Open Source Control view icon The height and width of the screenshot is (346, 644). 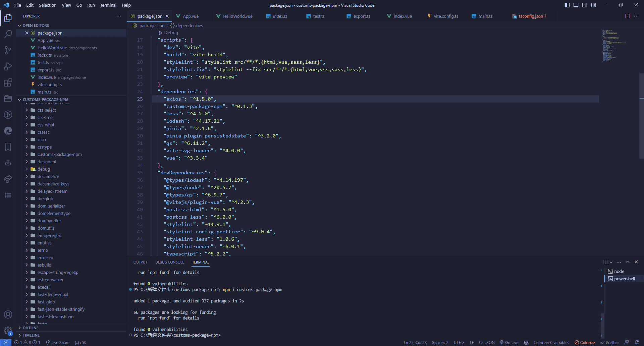(x=8, y=50)
